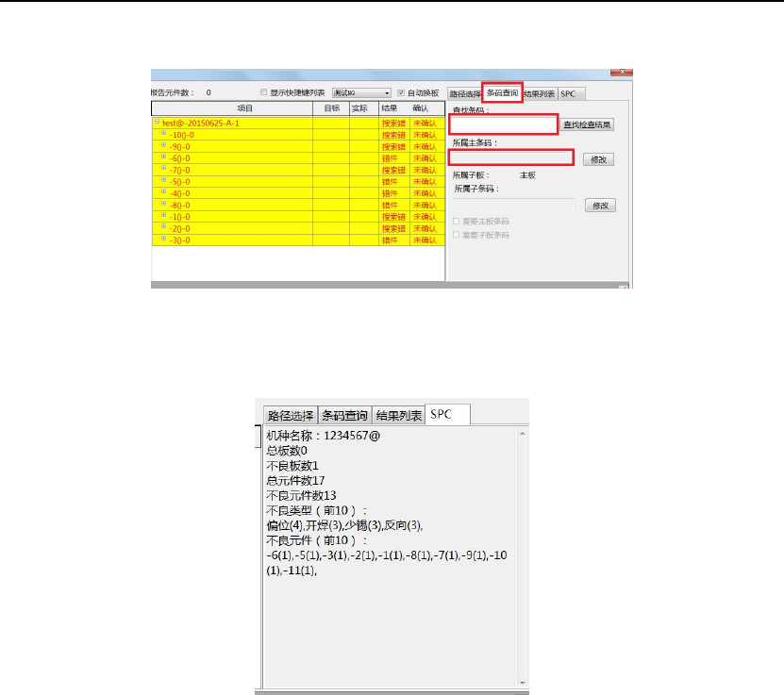
Task: Click 修改 next to 所属子条码 field
Action: (x=600, y=206)
